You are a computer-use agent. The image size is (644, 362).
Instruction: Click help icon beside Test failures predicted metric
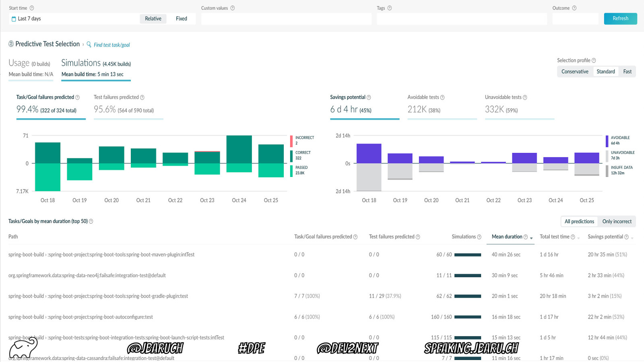(142, 97)
